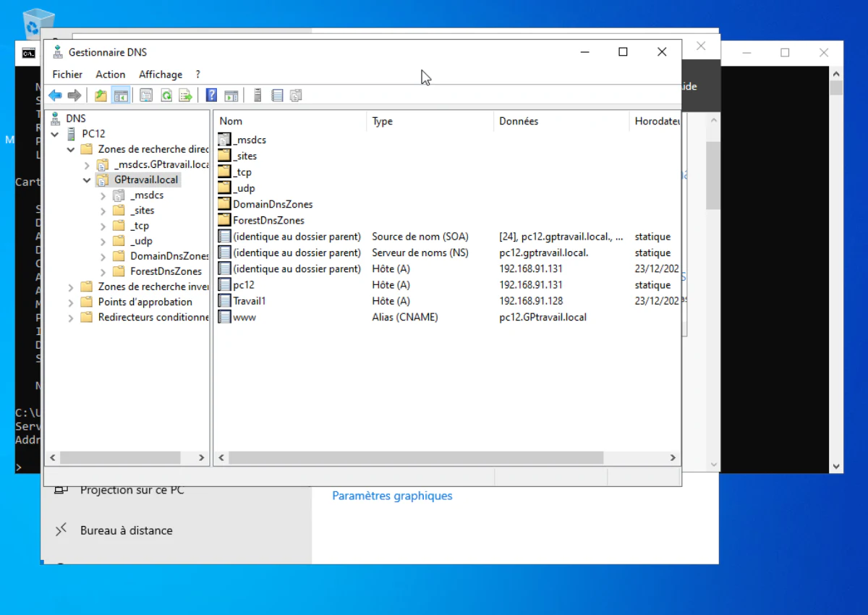Viewport: 868px width, 615px height.
Task: Click ForestDnsZones folder icon in right list
Action: [x=224, y=220]
